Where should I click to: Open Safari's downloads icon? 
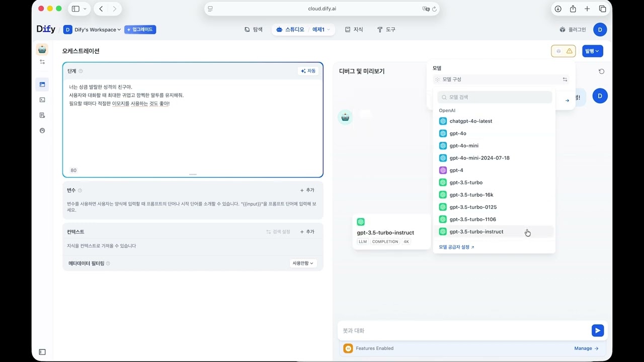558,9
